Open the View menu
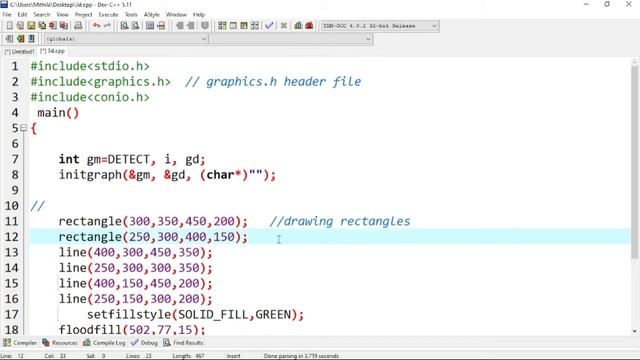 click(x=62, y=14)
